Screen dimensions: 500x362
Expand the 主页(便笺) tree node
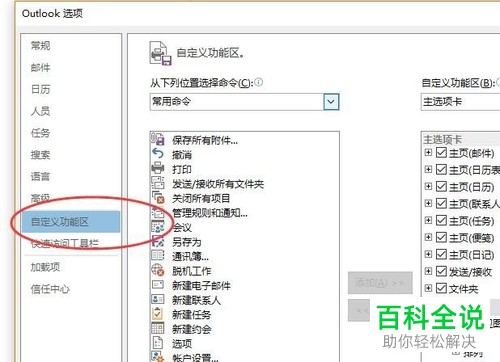[x=428, y=237]
